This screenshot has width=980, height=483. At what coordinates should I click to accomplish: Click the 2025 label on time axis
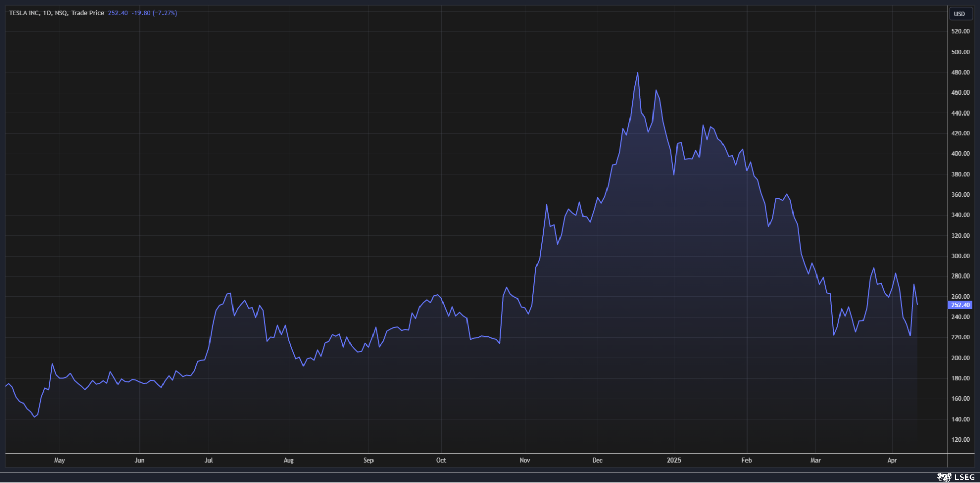(x=674, y=460)
